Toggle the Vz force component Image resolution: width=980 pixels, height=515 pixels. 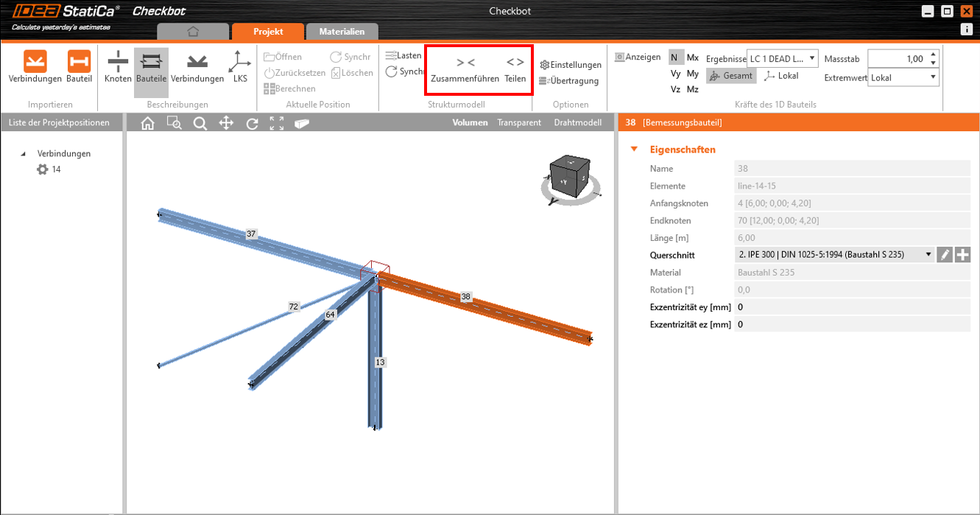click(x=676, y=89)
